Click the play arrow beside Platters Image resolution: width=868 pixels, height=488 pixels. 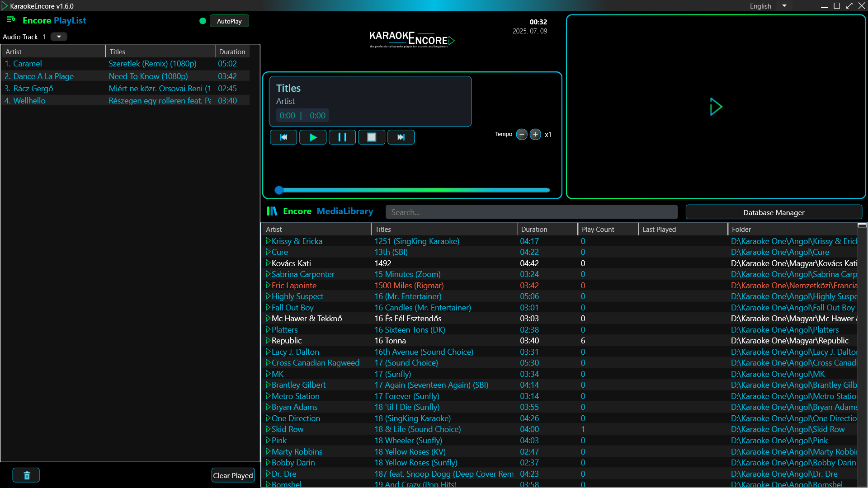[x=268, y=330]
